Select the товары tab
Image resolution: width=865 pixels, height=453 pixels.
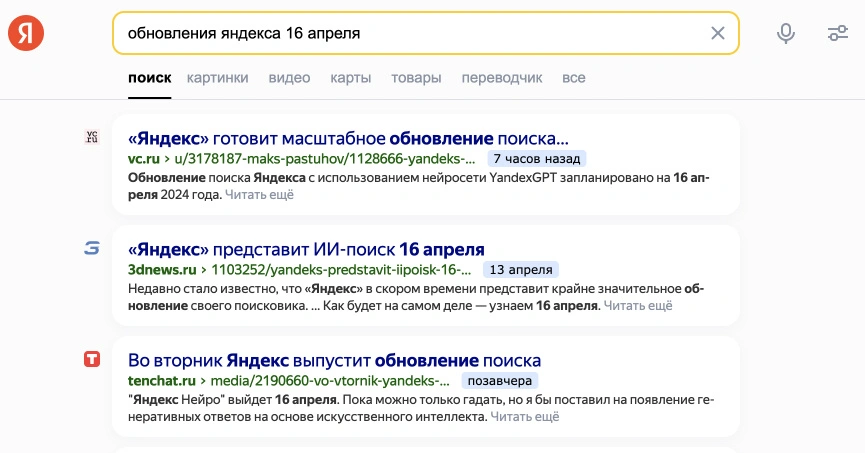pyautogui.click(x=416, y=78)
